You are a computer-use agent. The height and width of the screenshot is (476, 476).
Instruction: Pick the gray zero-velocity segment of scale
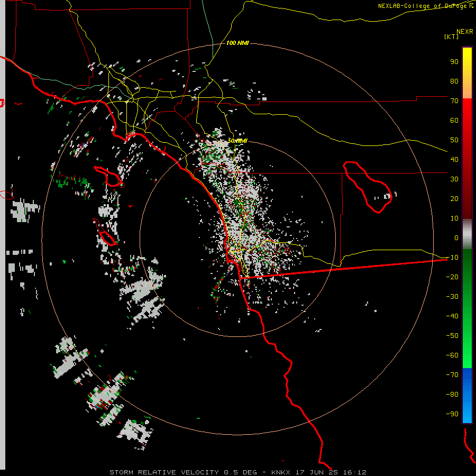(467, 234)
